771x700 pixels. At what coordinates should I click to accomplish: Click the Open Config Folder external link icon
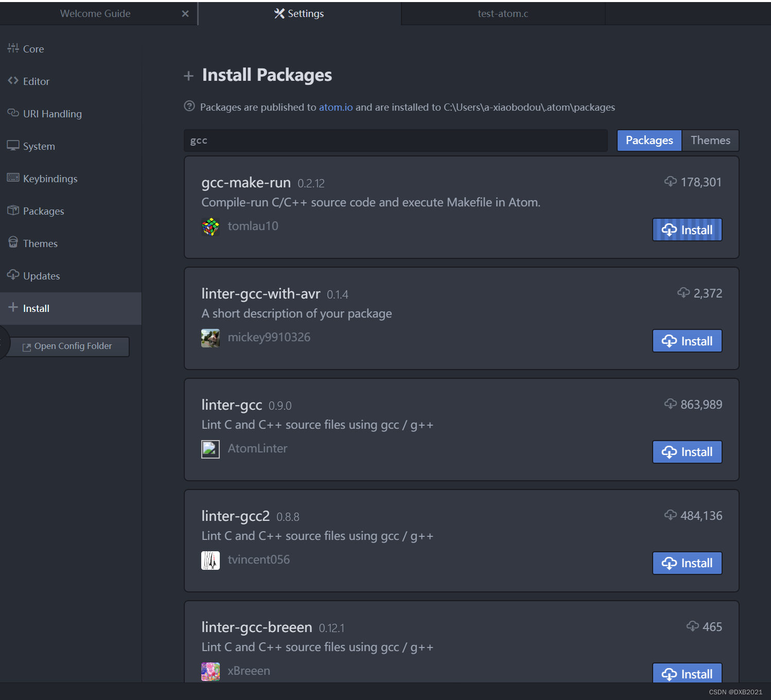[27, 347]
